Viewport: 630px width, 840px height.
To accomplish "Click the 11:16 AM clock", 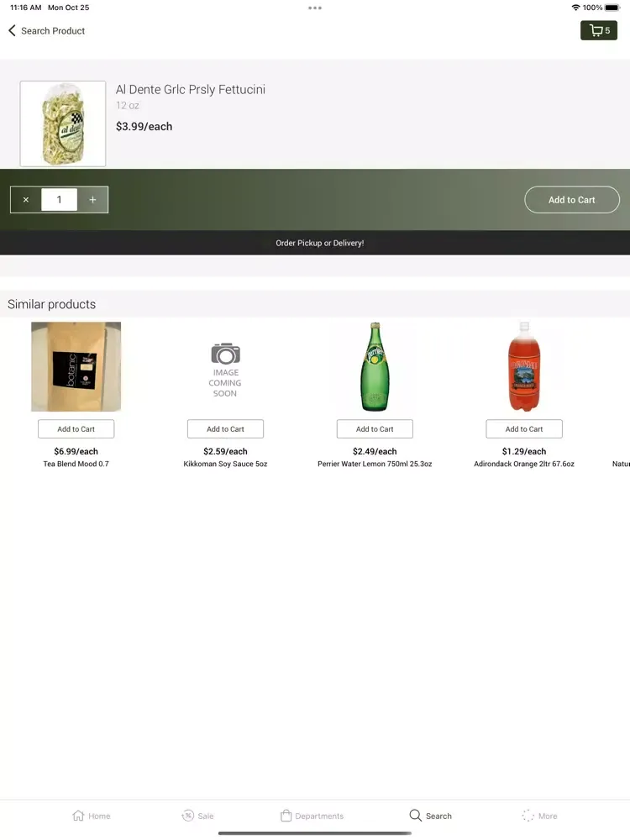I will (26, 8).
